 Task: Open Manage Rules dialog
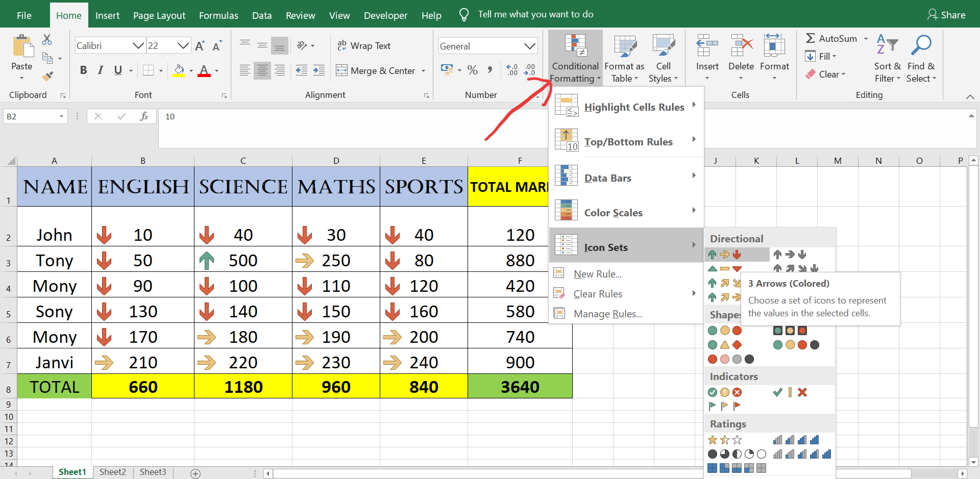pos(608,314)
